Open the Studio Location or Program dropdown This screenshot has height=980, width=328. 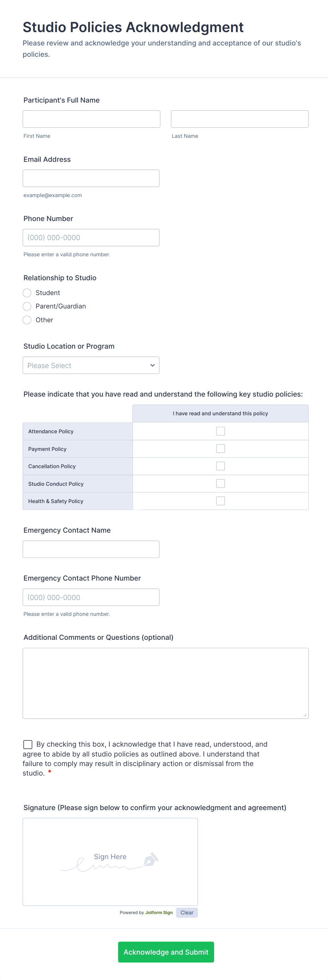tap(91, 365)
